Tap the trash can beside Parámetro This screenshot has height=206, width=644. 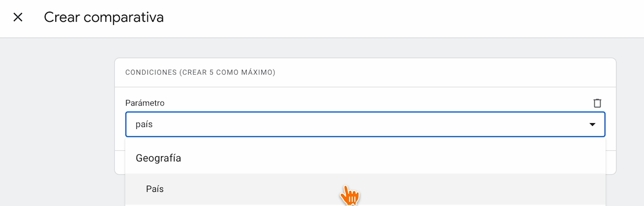point(597,103)
